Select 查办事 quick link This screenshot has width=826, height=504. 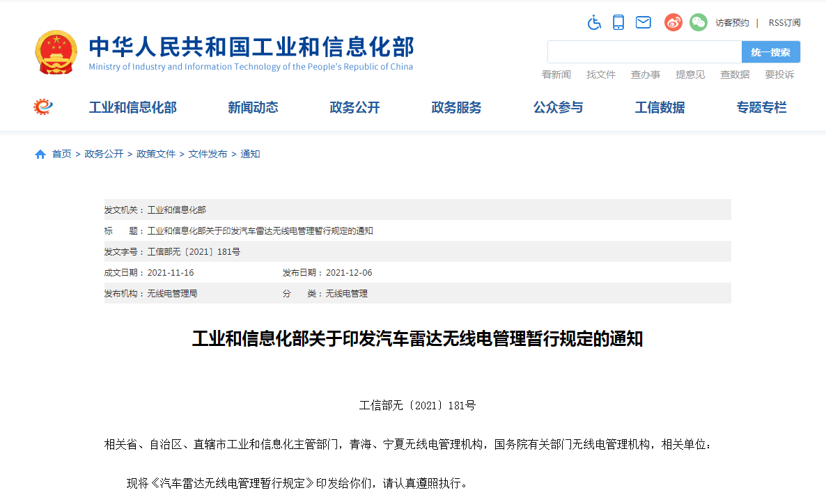[x=646, y=74]
